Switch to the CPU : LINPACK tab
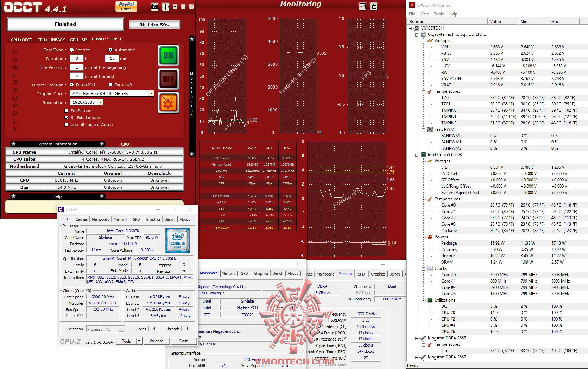The width and height of the screenshot is (588, 369). tap(51, 40)
